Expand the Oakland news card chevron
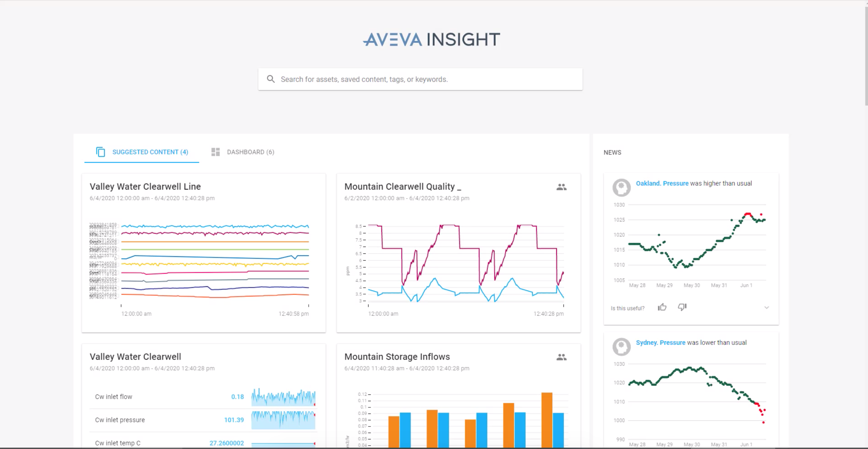 [767, 308]
